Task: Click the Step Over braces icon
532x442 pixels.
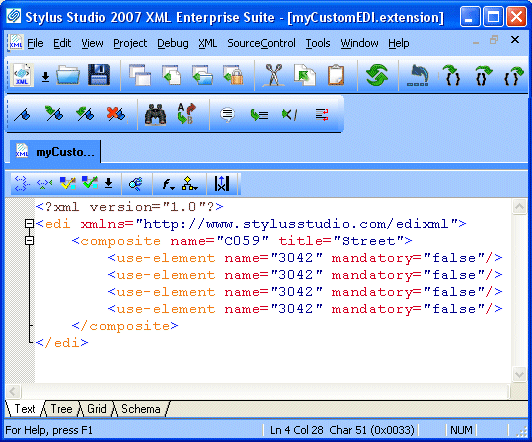Action: [483, 75]
